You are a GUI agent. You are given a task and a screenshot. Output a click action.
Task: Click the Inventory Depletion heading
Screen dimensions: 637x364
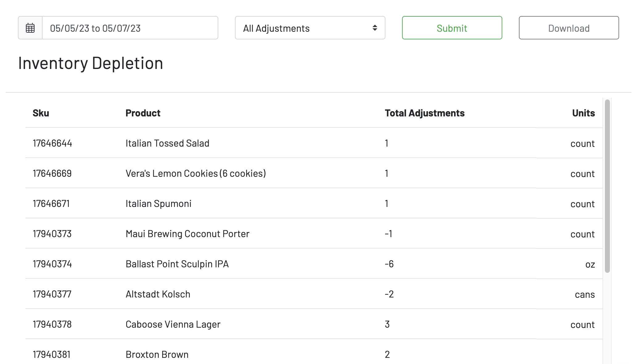pos(91,63)
